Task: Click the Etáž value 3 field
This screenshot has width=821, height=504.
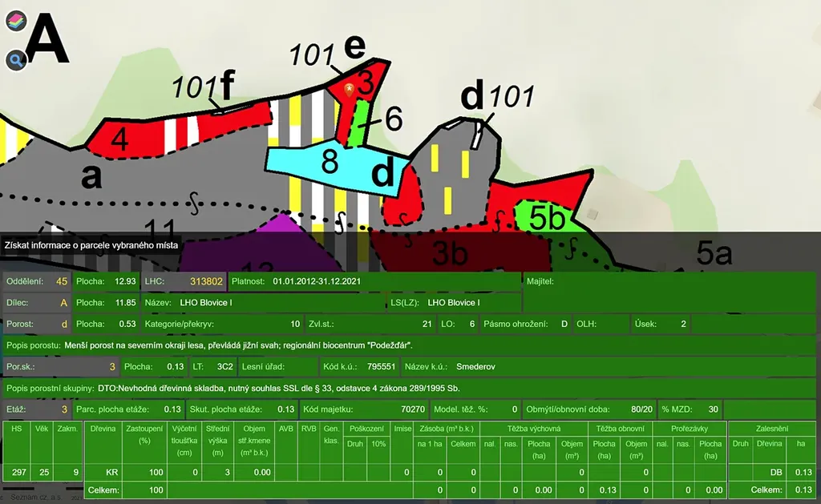Action: click(64, 409)
